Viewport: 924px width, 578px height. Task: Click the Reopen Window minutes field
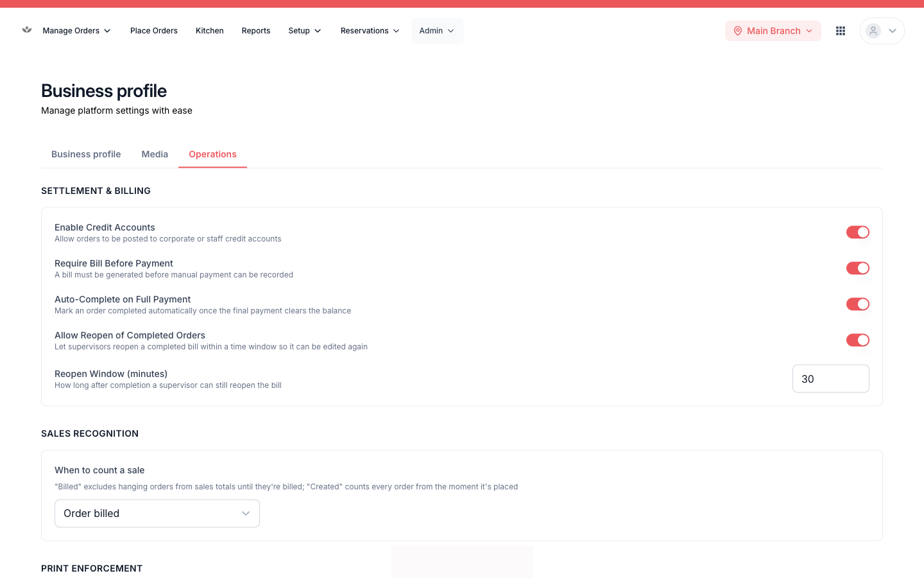tap(831, 379)
